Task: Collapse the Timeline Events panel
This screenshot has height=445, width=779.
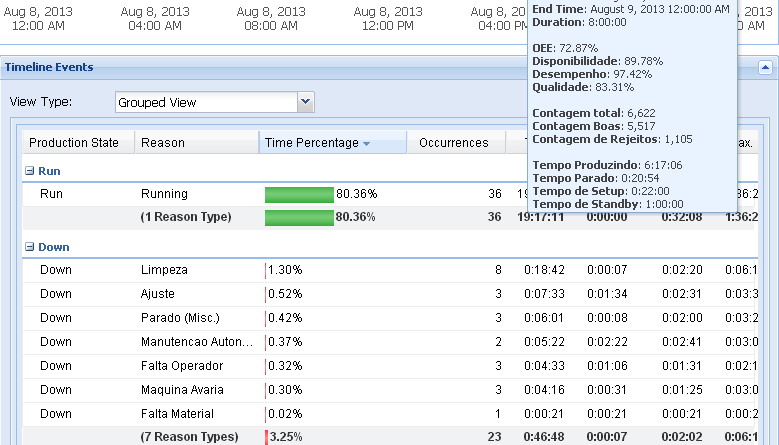Action: point(765,68)
